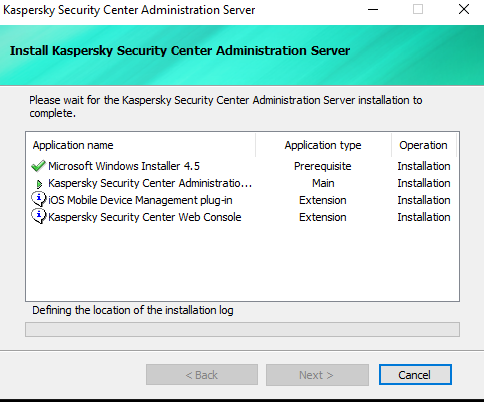Click the installation progress bar

(x=242, y=329)
